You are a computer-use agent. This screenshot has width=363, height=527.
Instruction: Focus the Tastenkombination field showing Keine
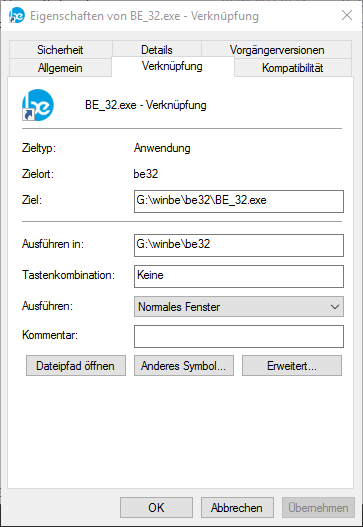[239, 276]
